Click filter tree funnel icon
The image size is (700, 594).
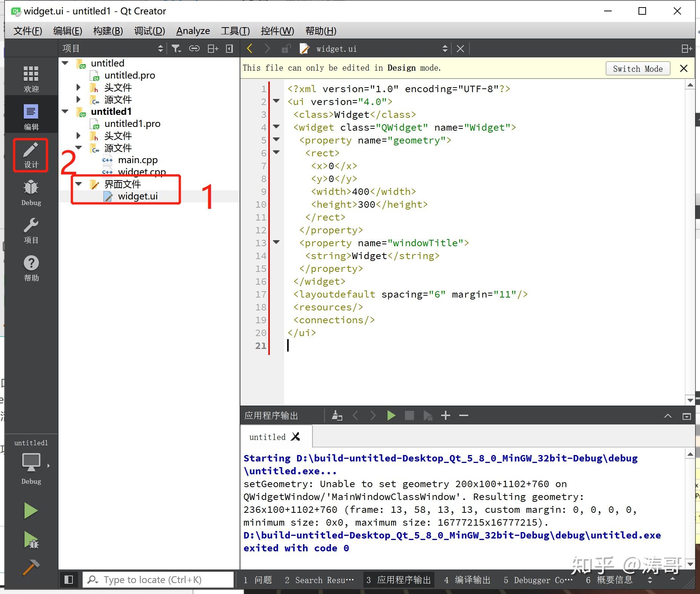(176, 49)
